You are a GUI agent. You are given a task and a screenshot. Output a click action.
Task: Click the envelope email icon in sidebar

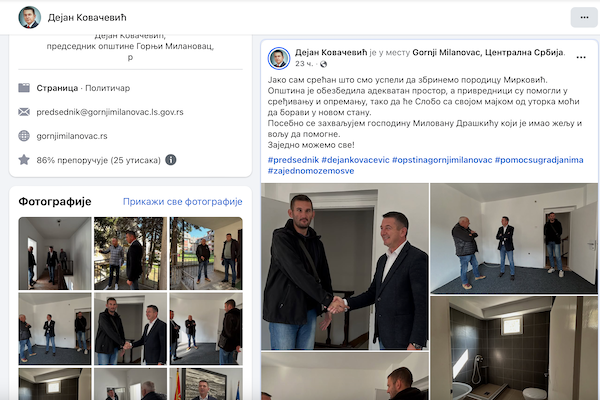coord(24,112)
